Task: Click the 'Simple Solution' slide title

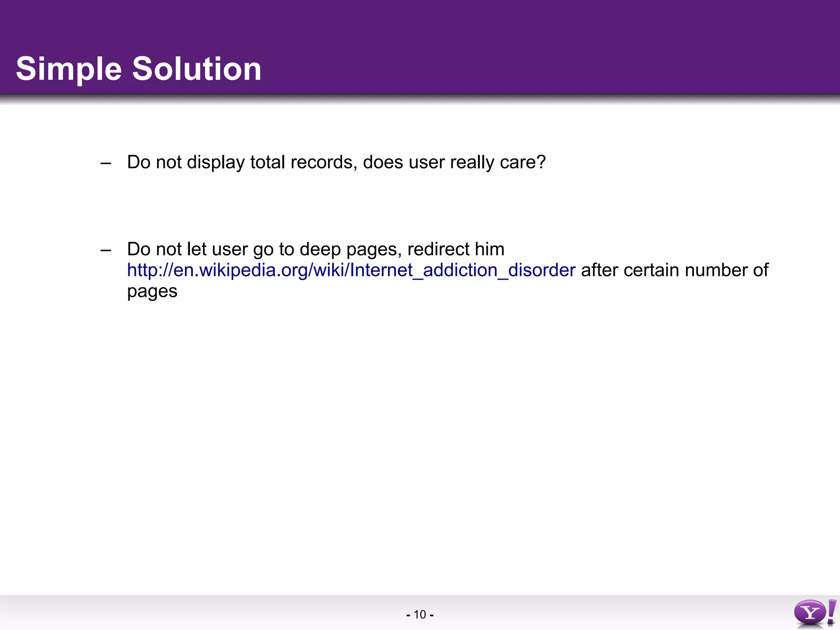Action: (139, 68)
